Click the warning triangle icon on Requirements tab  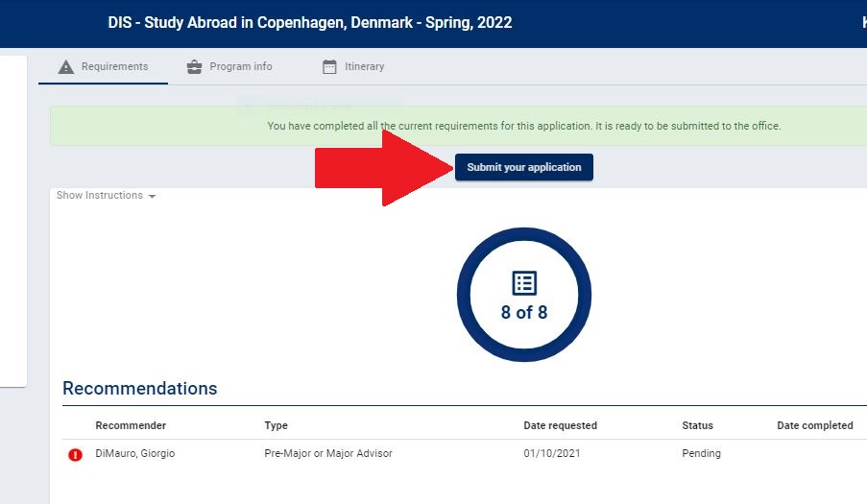(65, 67)
